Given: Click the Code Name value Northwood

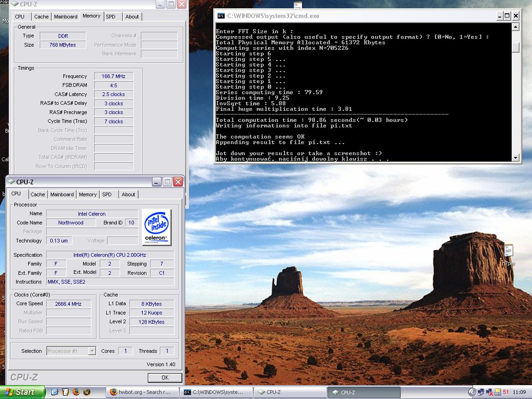Looking at the screenshot, I should click(x=71, y=223).
